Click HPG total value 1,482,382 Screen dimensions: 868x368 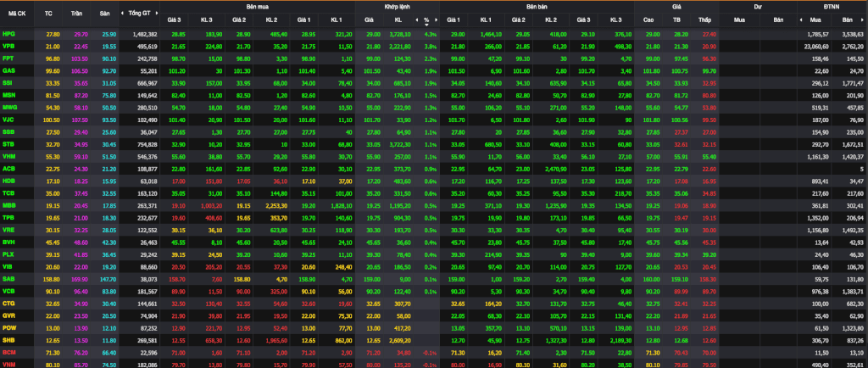tap(145, 34)
